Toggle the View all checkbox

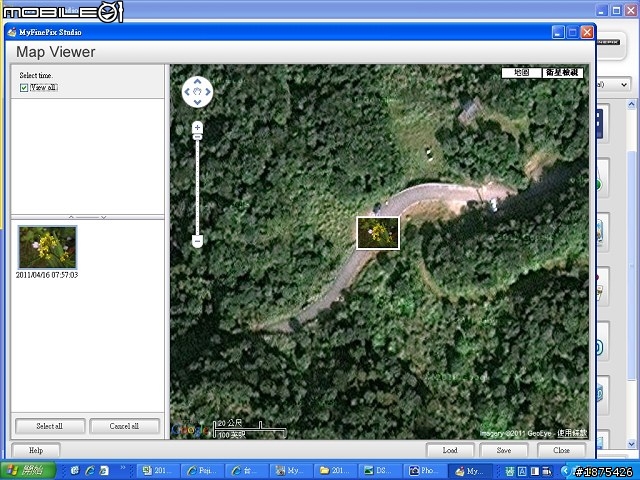click(24, 88)
